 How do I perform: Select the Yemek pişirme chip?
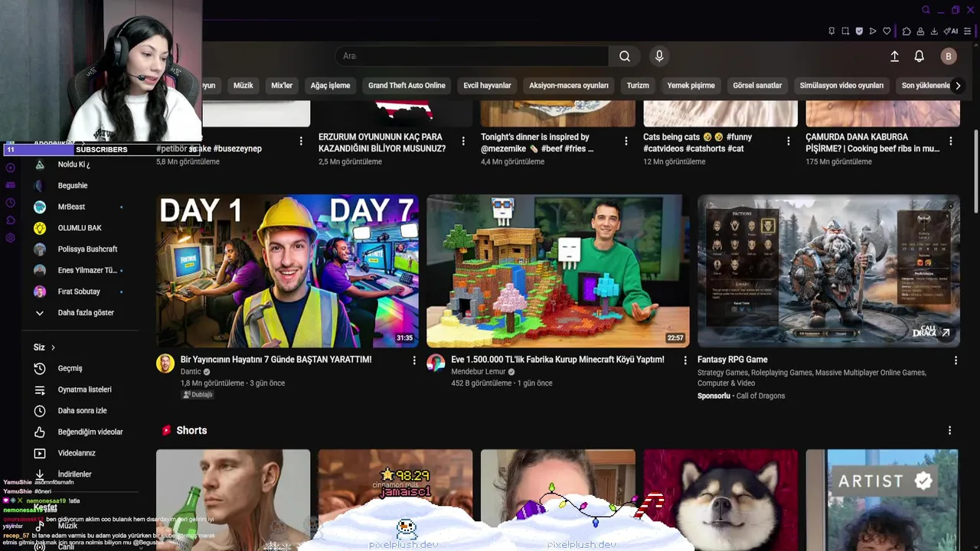(x=691, y=86)
